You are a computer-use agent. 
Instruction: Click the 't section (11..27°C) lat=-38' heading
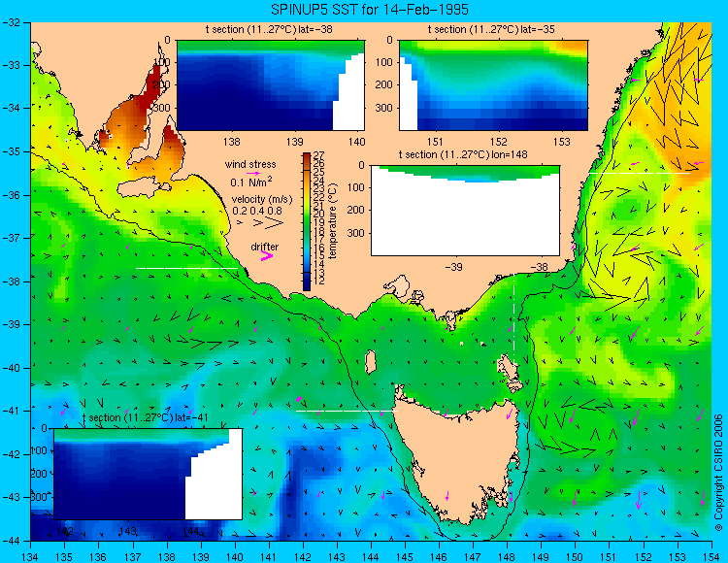point(269,30)
